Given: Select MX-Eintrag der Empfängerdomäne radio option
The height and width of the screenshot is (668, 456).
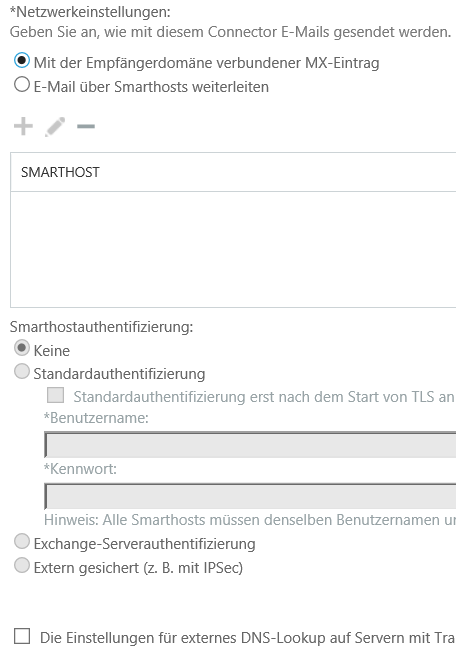Looking at the screenshot, I should point(22,60).
